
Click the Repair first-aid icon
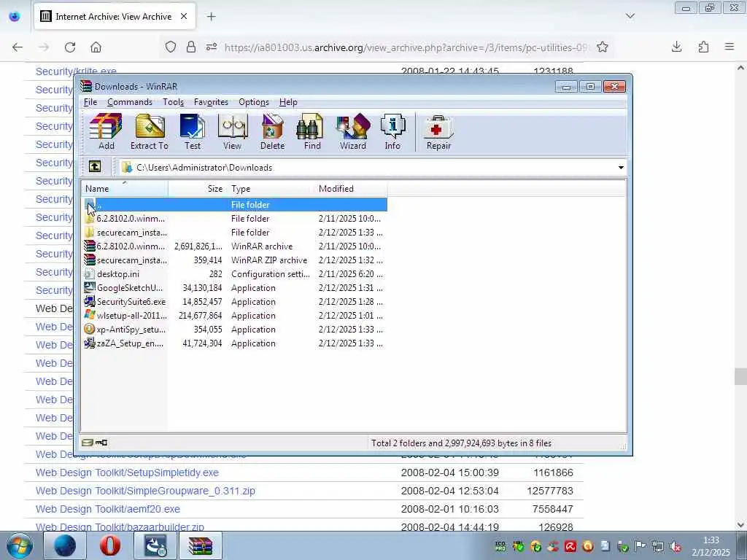438,132
